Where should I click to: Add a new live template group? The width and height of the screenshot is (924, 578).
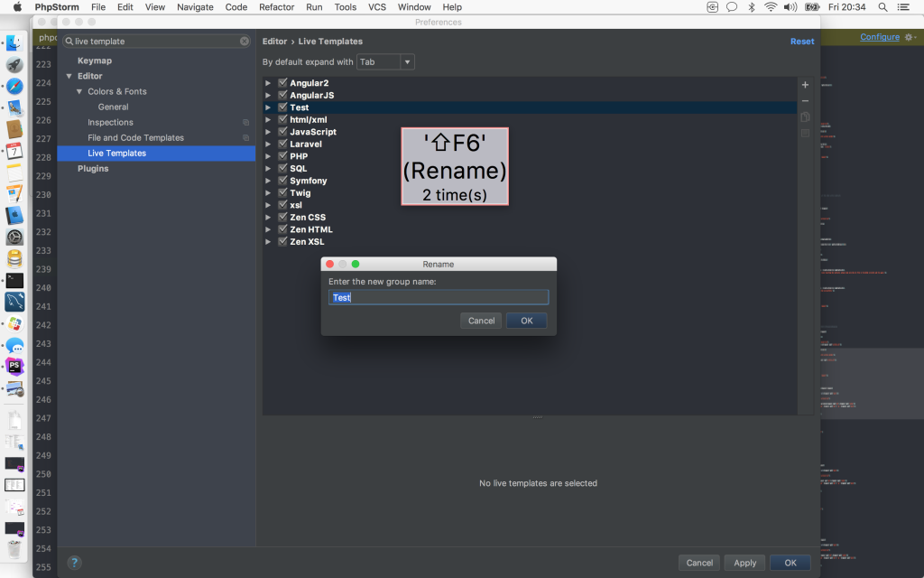tap(805, 84)
